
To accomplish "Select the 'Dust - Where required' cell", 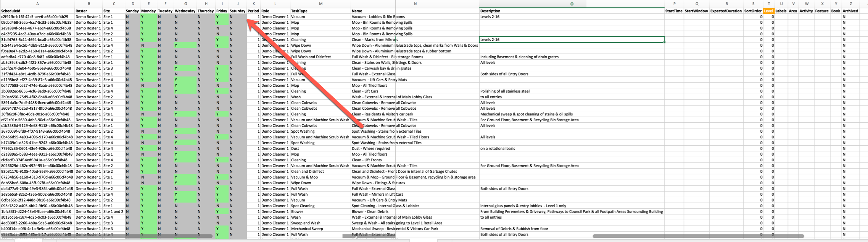I will coord(370,148).
